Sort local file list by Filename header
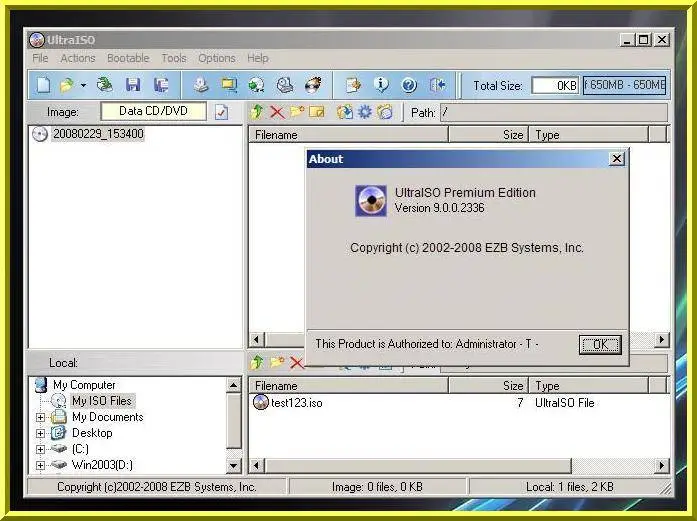The image size is (697, 521). tap(348, 385)
